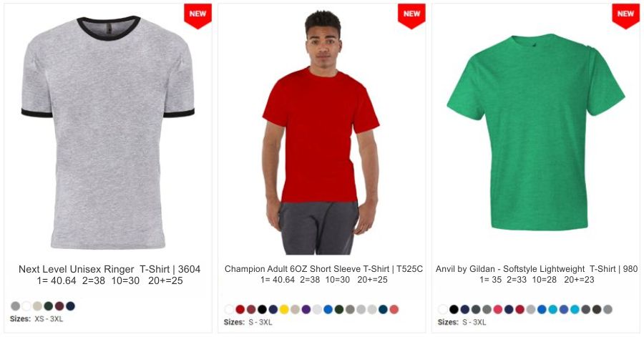Select the dark green swatch for the Ringer shirt
Viewport: 644px width, 337px height.
coord(49,306)
